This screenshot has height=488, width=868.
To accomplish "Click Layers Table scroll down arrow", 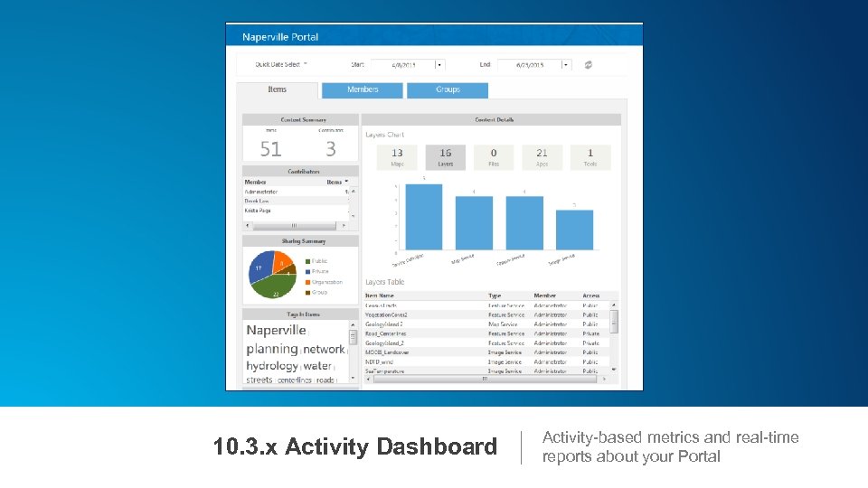I will (614, 369).
